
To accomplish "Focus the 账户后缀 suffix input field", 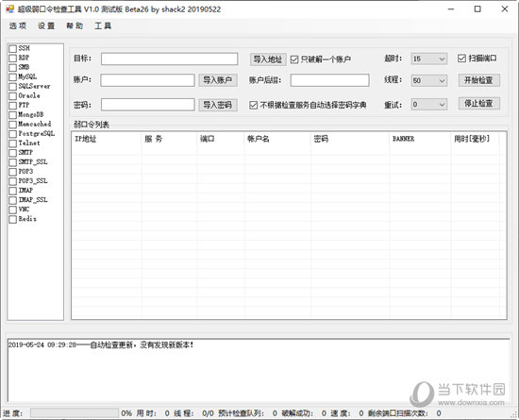I will (x=330, y=80).
